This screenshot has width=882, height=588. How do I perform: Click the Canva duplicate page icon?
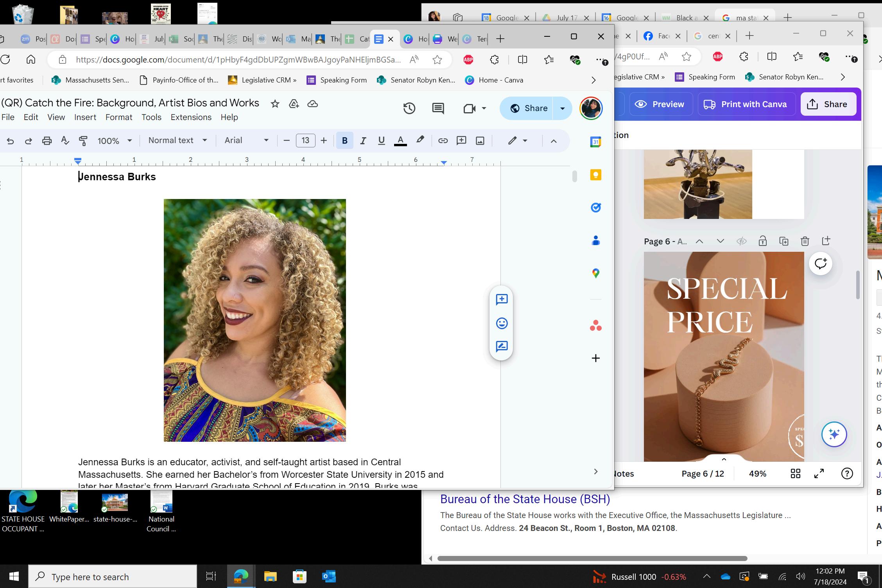783,241
